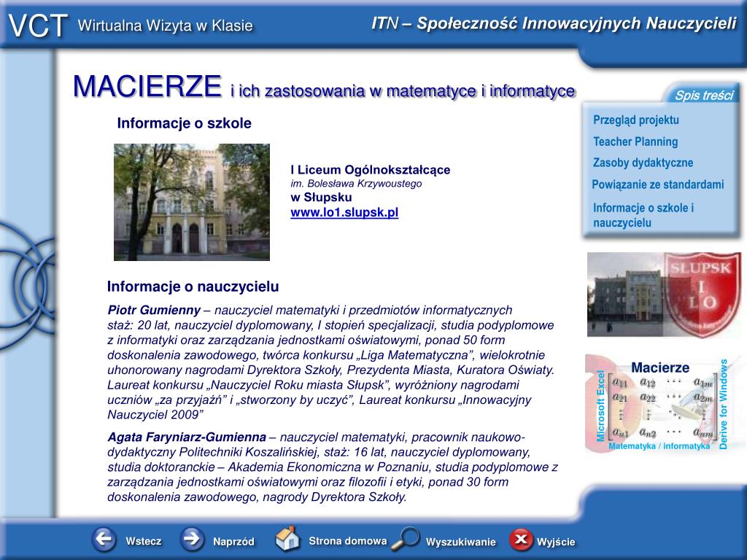The image size is (747, 560).
Task: Click the Słupsk I LO crest image
Action: [x=701, y=295]
